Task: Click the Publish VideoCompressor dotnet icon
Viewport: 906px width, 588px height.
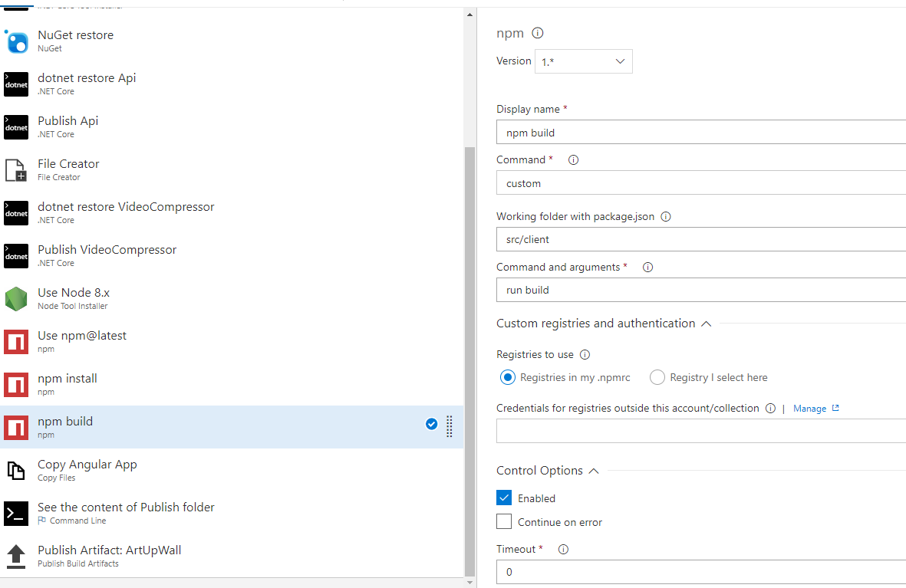Action: tap(16, 256)
